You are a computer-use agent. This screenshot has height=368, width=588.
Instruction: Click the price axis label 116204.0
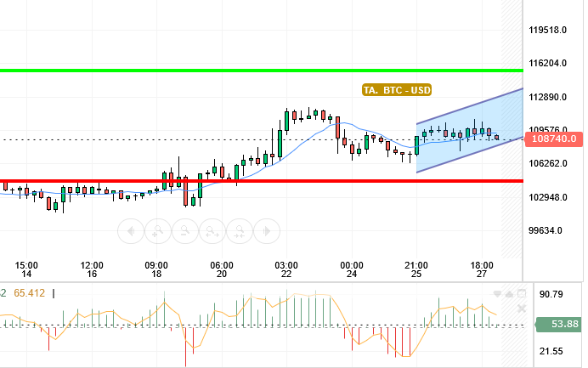[547, 63]
